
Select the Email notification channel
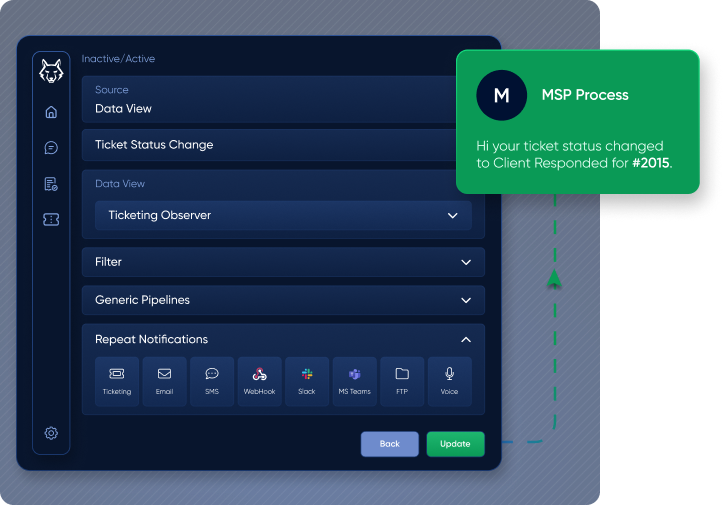(164, 381)
